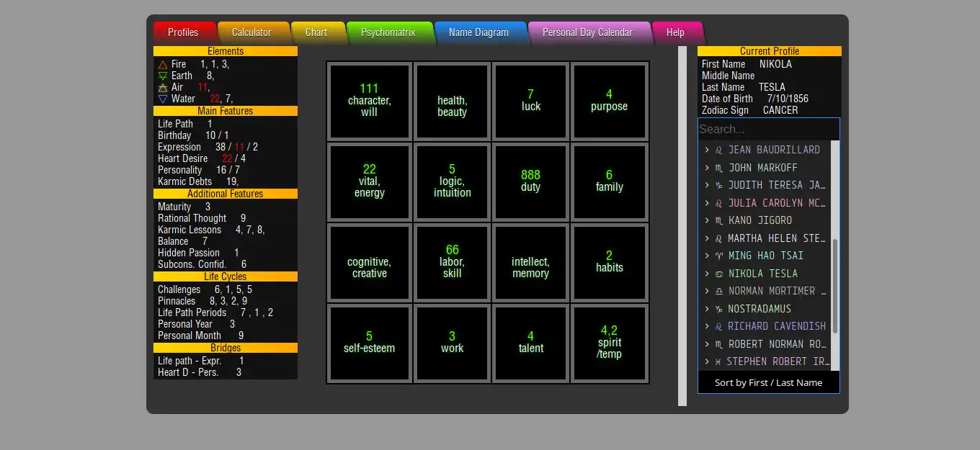Expand the JUDITH TERESA profile entry
This screenshot has width=980, height=450.
coord(707,185)
